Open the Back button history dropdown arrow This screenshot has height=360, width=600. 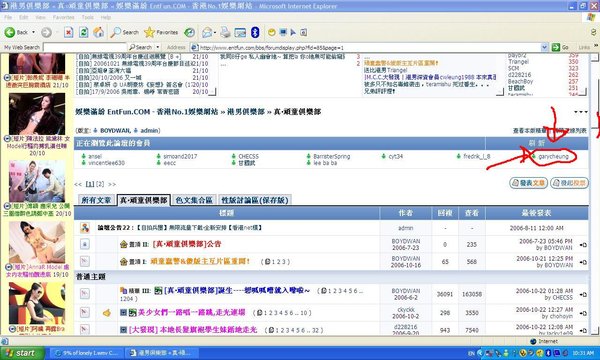[33, 33]
